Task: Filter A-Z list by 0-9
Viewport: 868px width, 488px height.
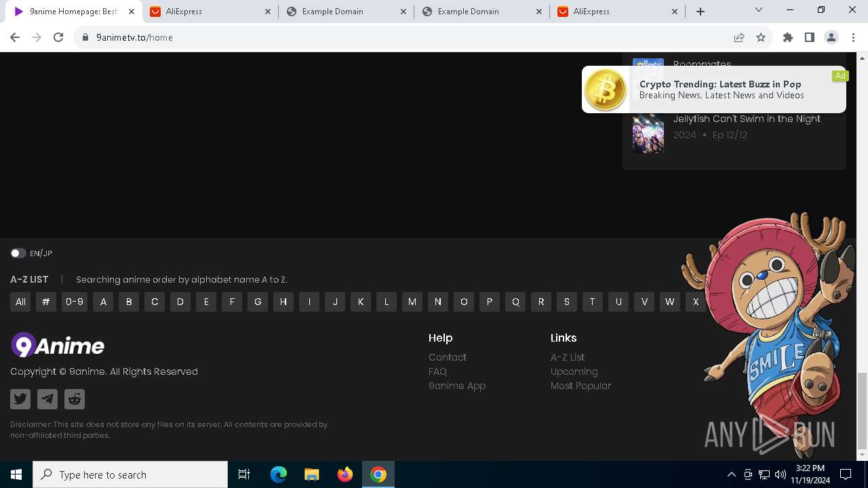Action: pos(75,302)
